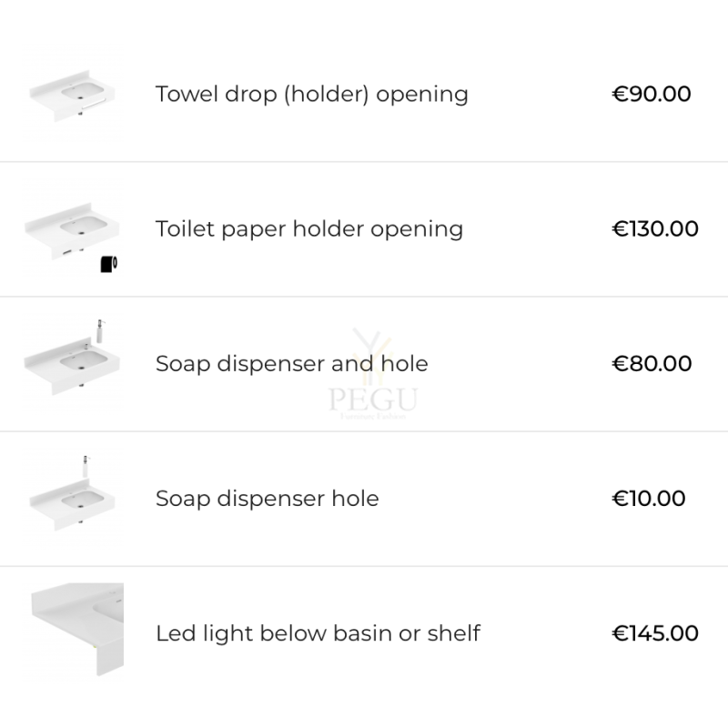The width and height of the screenshot is (728, 728).
Task: Click the PEGU watermark logo
Action: pos(373,374)
